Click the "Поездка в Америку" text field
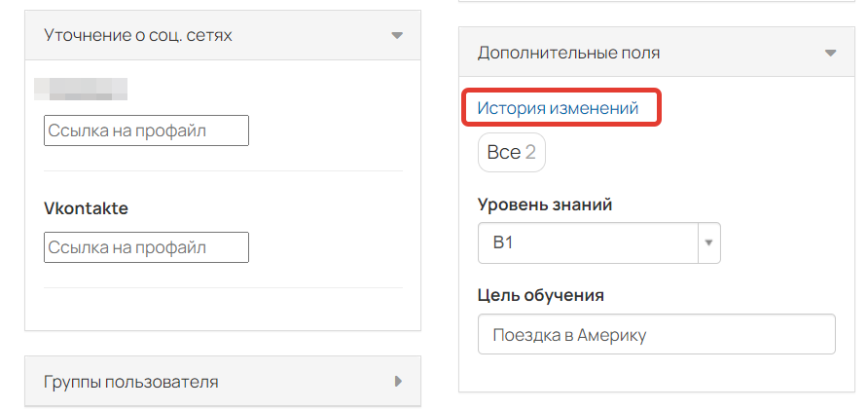The height and width of the screenshot is (409, 868). 657,335
